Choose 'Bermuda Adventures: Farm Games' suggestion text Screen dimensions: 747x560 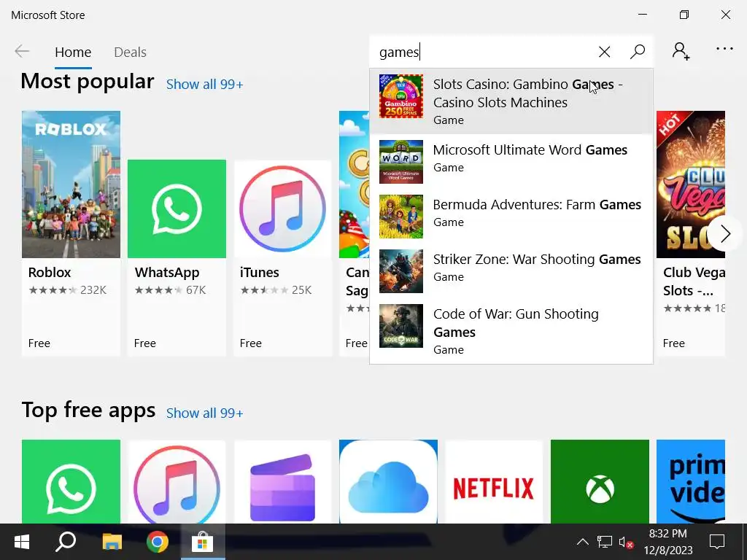[x=537, y=204]
